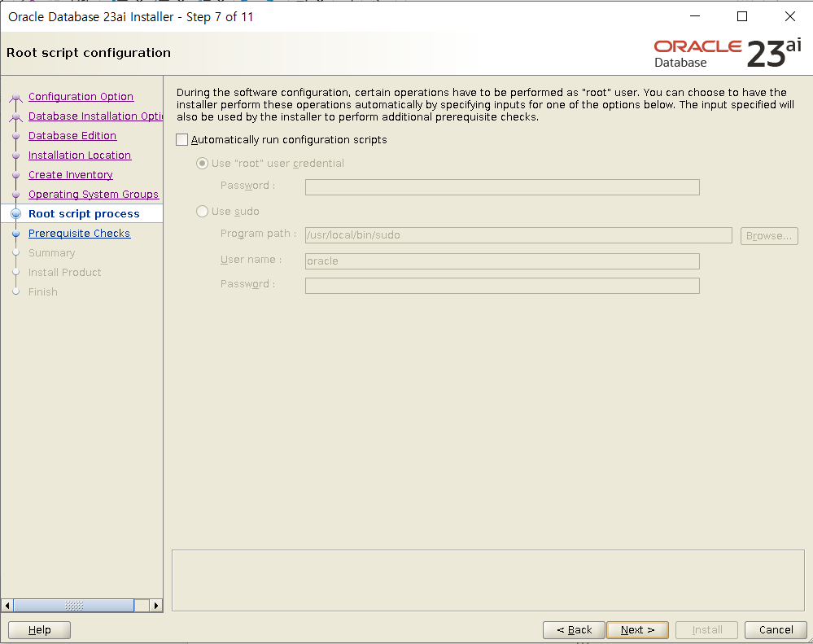Image resolution: width=813 pixels, height=644 pixels.
Task: Minimize the installer window
Action: (695, 16)
